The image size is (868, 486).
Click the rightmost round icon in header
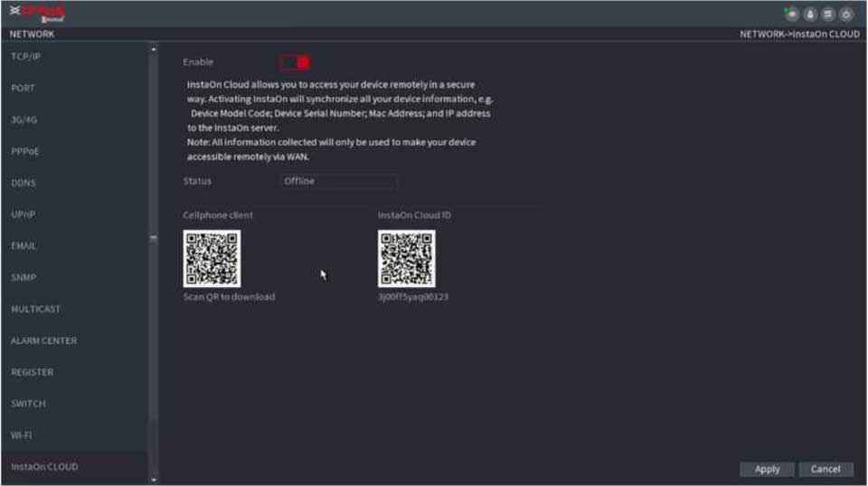coord(846,14)
